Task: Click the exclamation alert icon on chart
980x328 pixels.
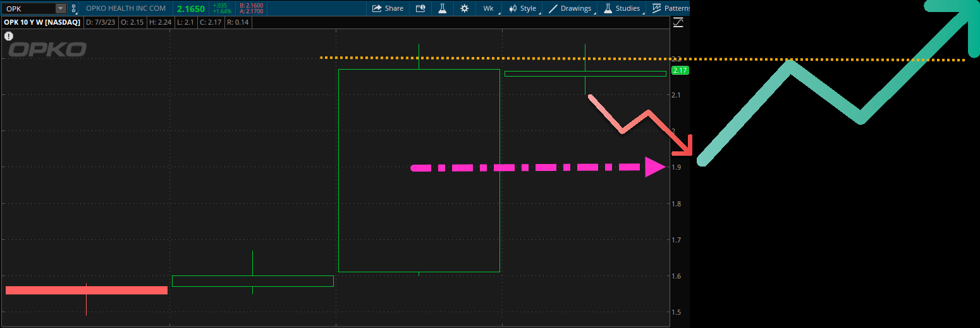Action: click(x=9, y=36)
